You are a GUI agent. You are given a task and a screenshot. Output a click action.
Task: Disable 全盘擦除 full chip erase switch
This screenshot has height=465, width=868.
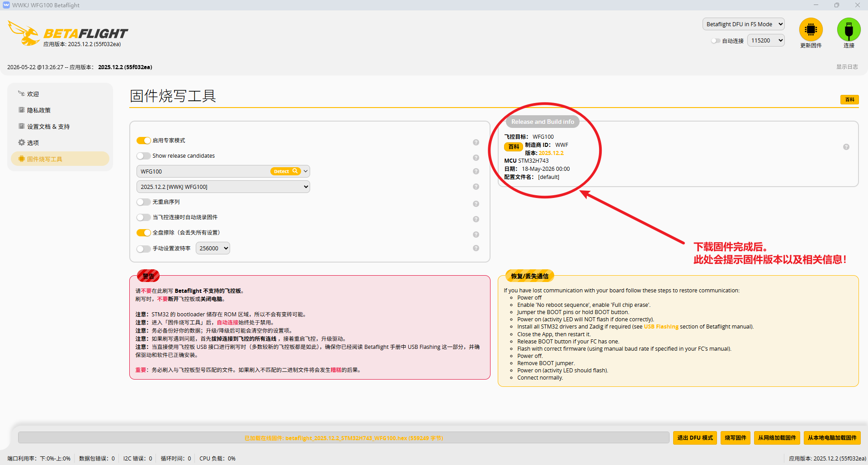[x=144, y=233]
